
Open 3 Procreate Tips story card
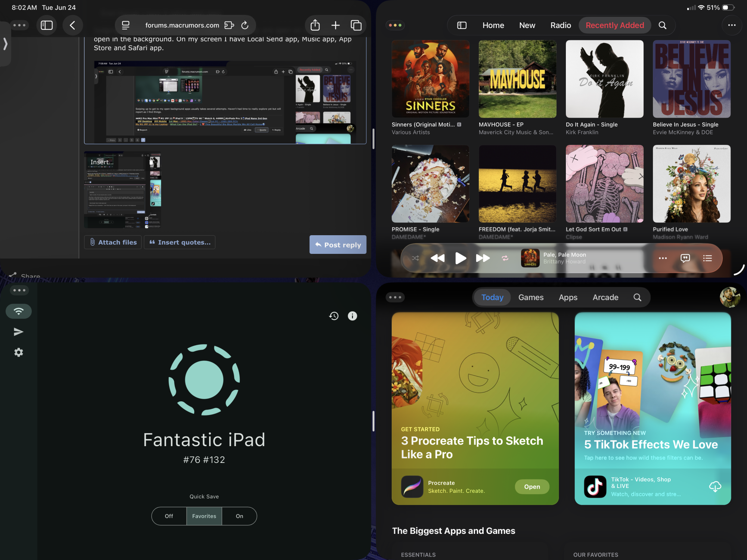[475, 408]
